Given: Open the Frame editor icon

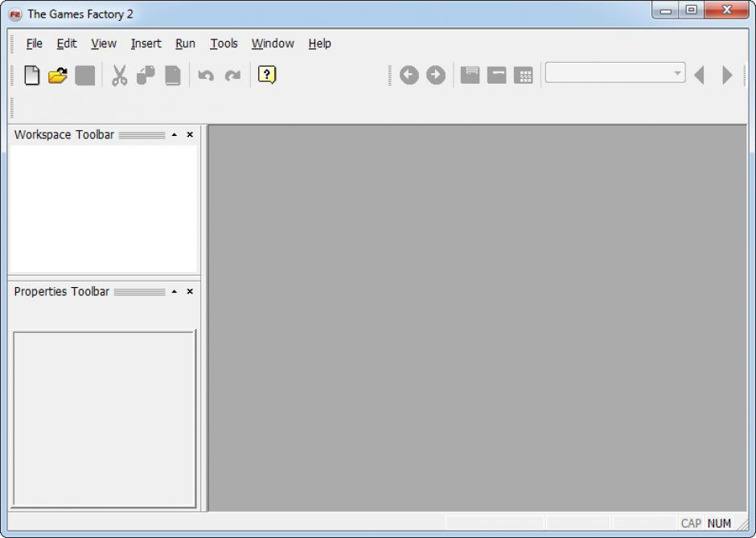Looking at the screenshot, I should [496, 76].
